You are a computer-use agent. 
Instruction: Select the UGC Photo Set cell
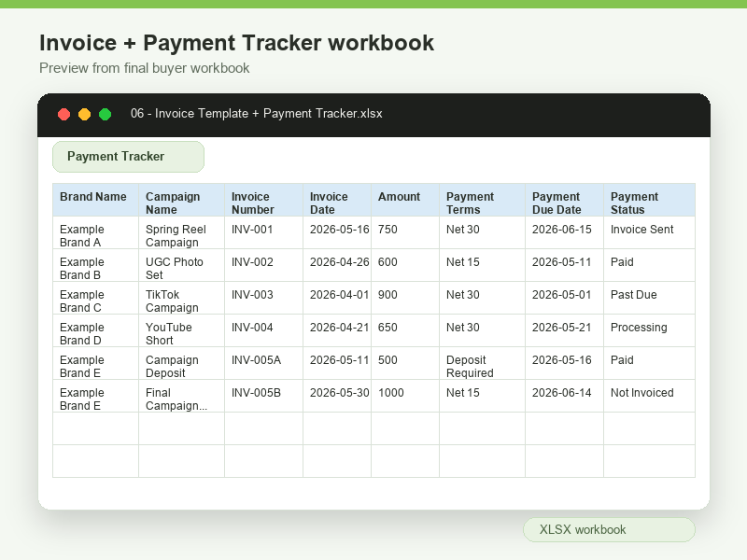(x=181, y=265)
